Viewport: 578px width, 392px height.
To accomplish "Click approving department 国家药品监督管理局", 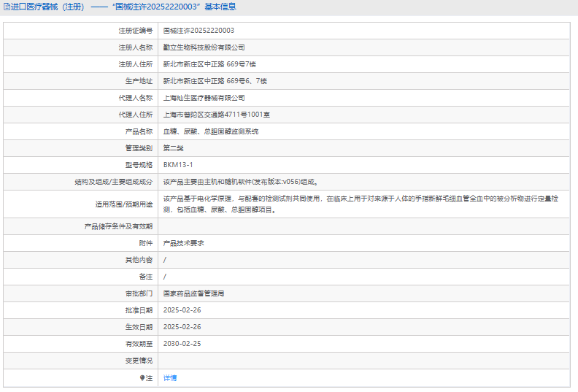I will tap(193, 293).
